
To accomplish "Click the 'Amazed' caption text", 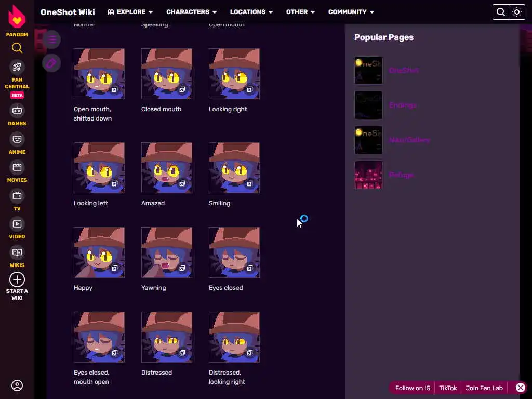I will 153,203.
